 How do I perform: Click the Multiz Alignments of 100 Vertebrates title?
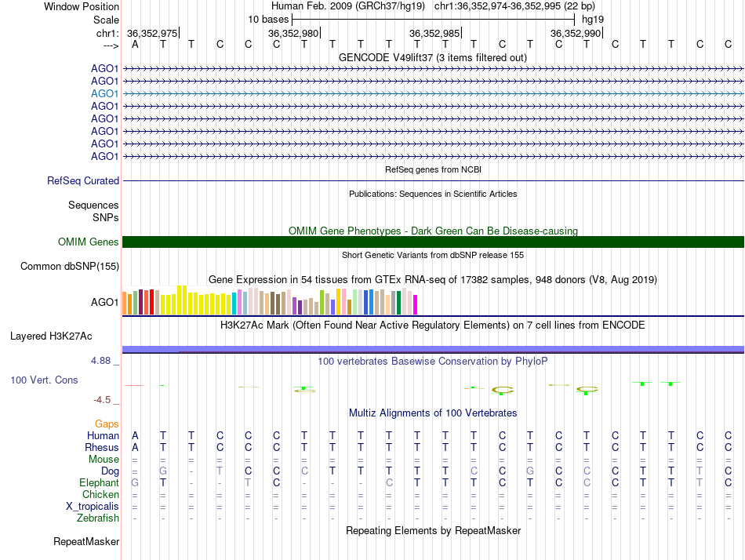(x=432, y=413)
